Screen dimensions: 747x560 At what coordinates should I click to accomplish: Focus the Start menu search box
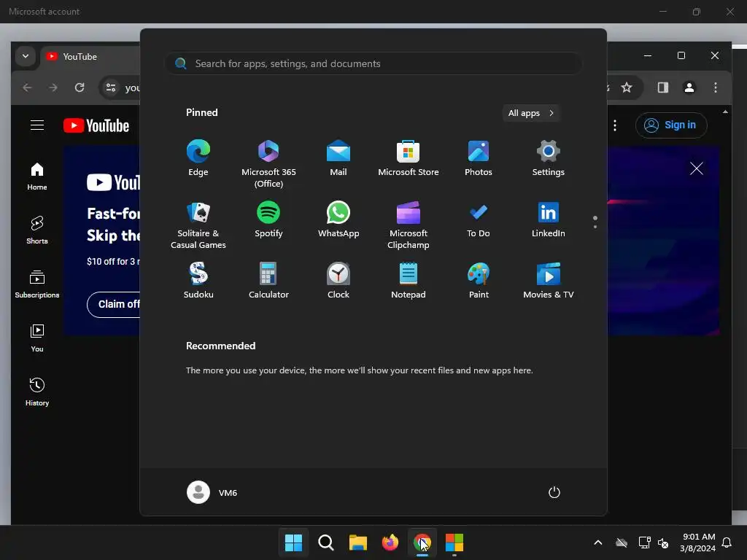(x=373, y=63)
